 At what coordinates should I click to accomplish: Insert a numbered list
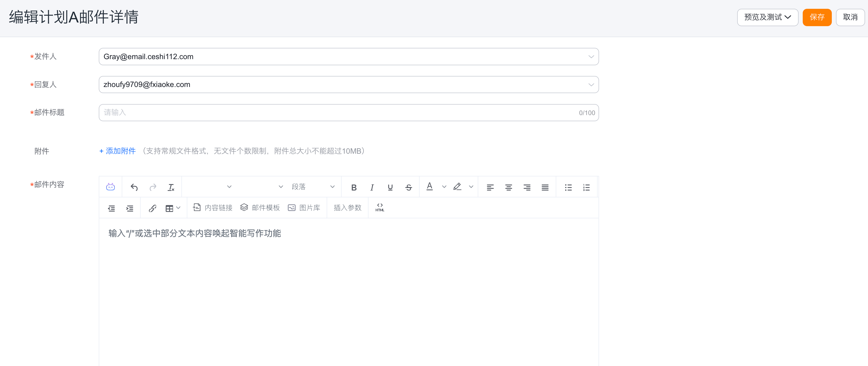pos(586,187)
